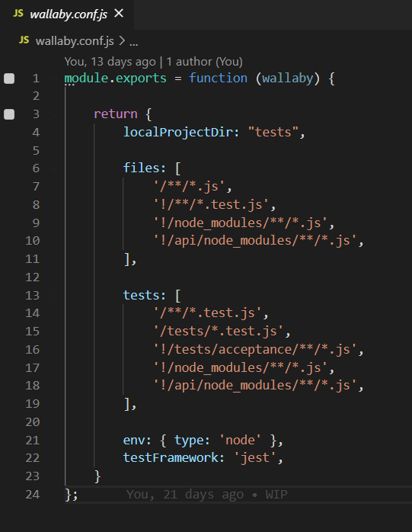Click line number 12 in gutter

(33, 277)
